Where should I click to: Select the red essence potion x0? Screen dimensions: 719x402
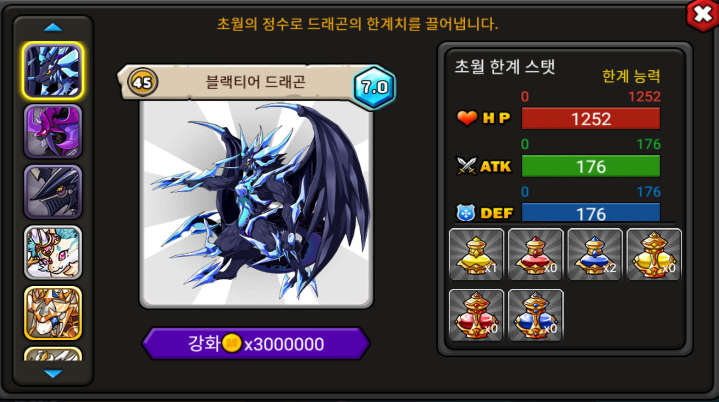535,254
